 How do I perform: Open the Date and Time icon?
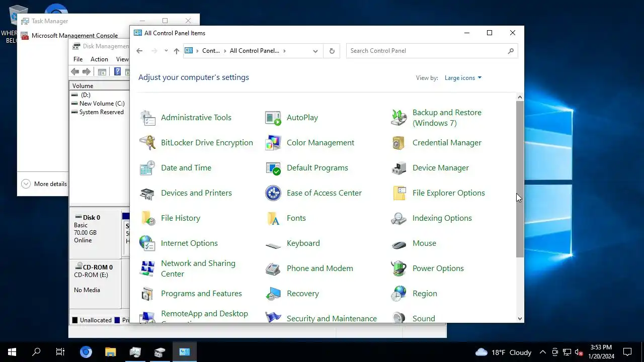coord(147,168)
